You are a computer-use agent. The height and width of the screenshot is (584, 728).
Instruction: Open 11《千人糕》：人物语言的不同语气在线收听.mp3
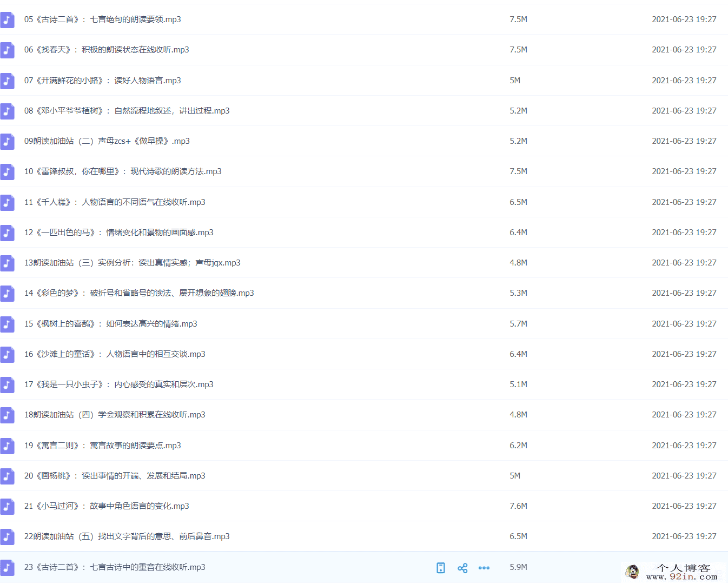(115, 202)
